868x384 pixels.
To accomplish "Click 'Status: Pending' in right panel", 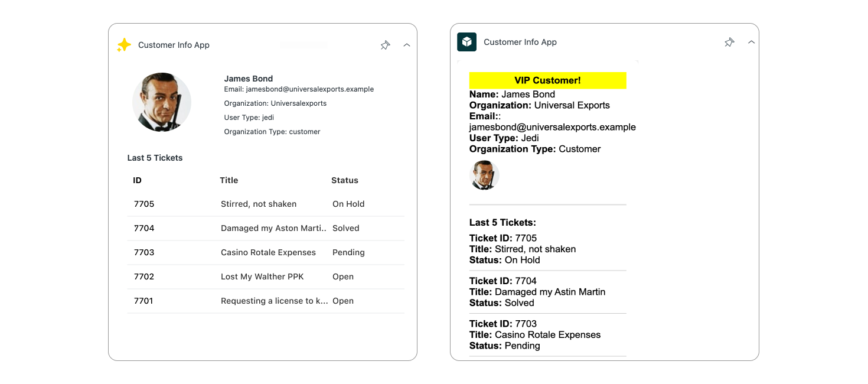I will [x=505, y=346].
